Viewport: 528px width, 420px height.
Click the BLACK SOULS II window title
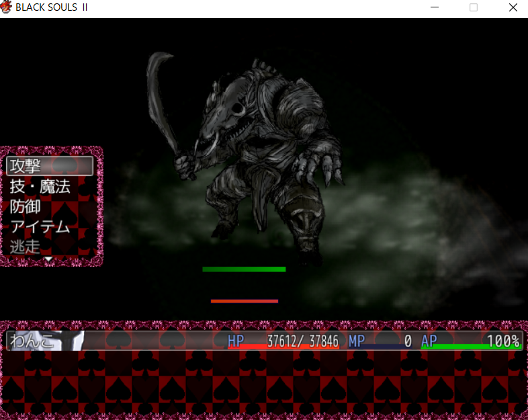click(x=52, y=7)
